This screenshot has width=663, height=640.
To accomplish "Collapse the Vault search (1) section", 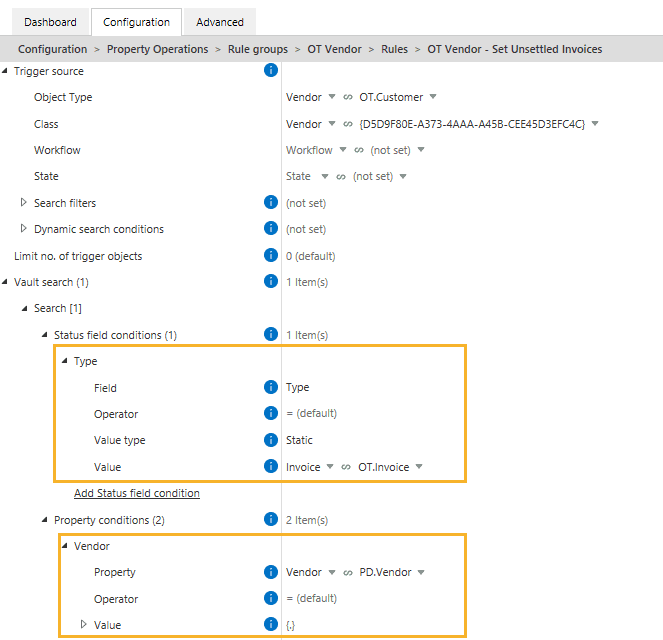I will click(5, 282).
